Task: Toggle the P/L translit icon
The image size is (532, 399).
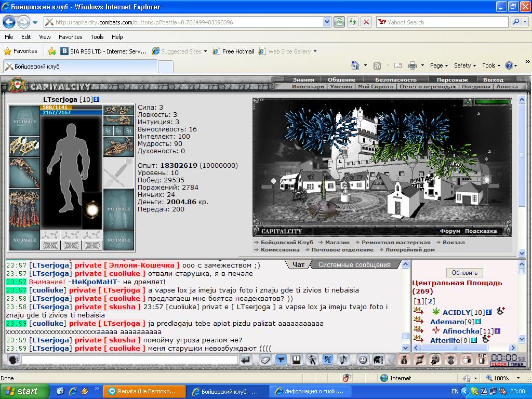Action: coord(327,360)
